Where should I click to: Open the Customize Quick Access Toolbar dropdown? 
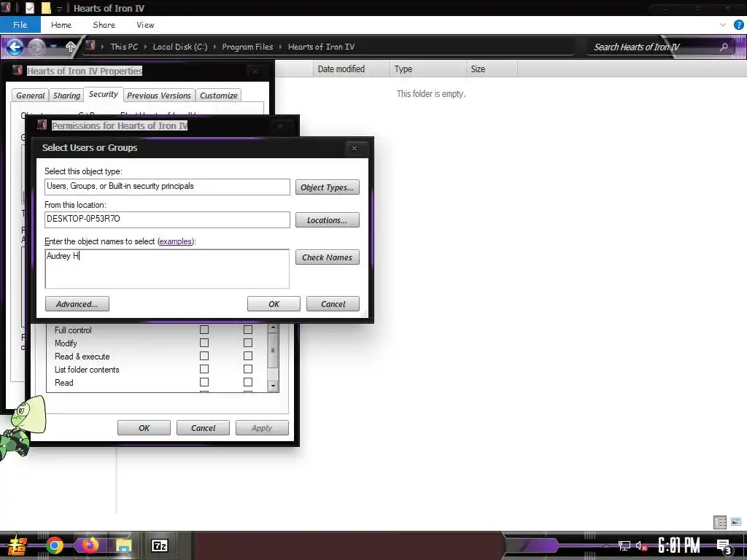point(60,9)
